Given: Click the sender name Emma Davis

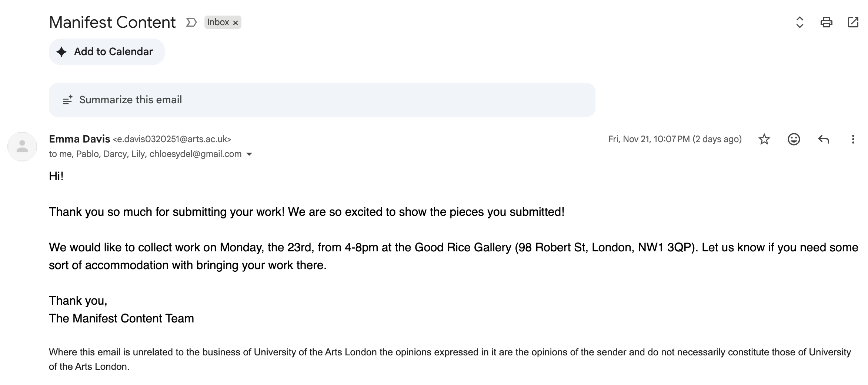Looking at the screenshot, I should 79,139.
